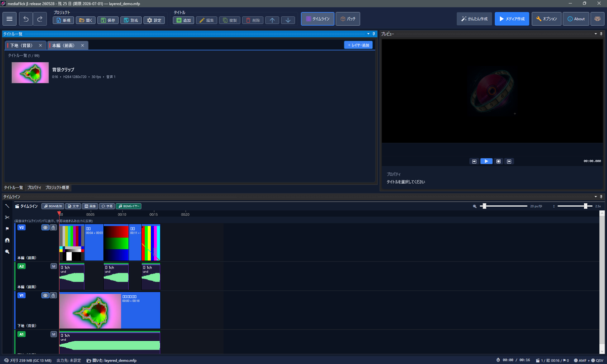This screenshot has height=364, width=607.
Task: Click the メディア作成 button
Action: [x=512, y=19]
